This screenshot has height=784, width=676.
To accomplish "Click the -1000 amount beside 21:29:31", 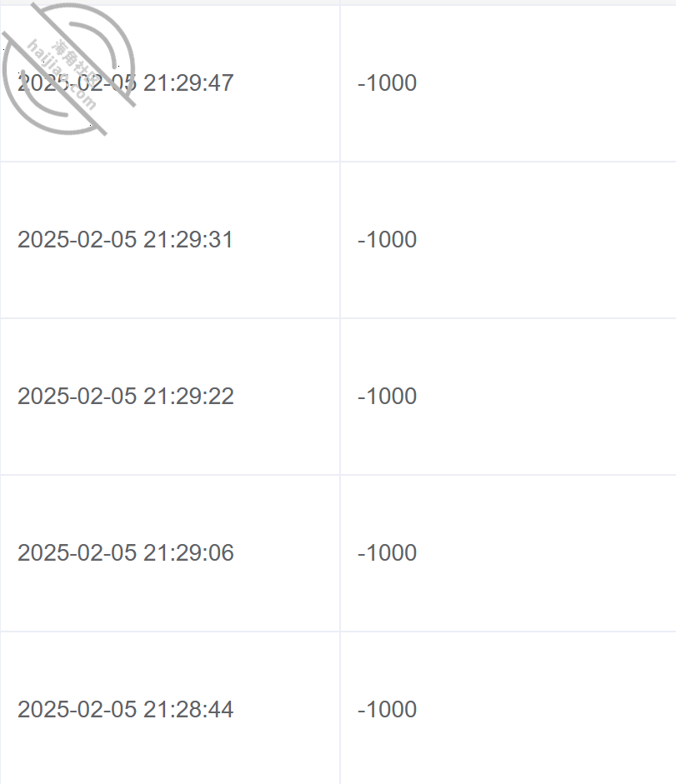I will tap(388, 239).
